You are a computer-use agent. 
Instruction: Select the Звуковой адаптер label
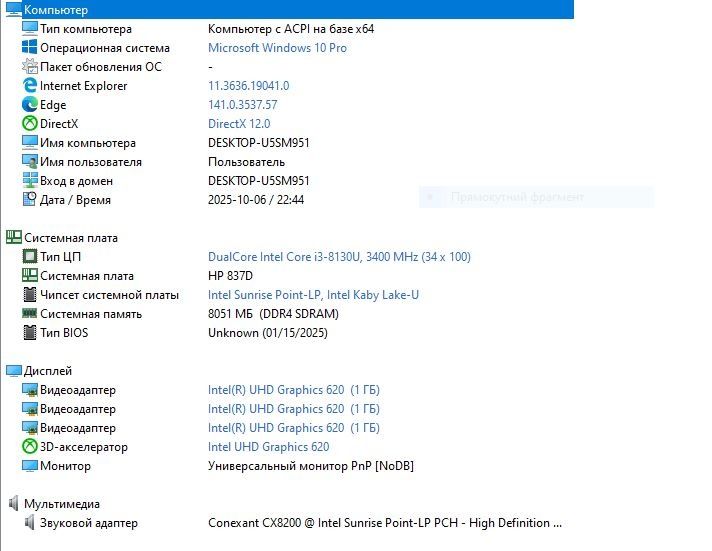(x=89, y=523)
